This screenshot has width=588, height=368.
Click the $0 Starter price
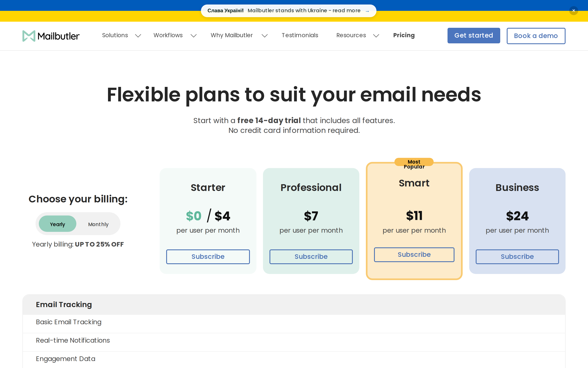click(x=194, y=216)
